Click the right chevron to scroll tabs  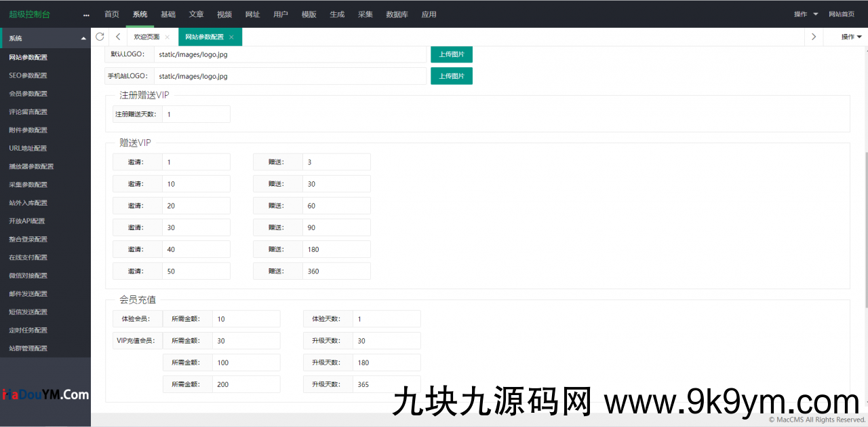pyautogui.click(x=813, y=37)
